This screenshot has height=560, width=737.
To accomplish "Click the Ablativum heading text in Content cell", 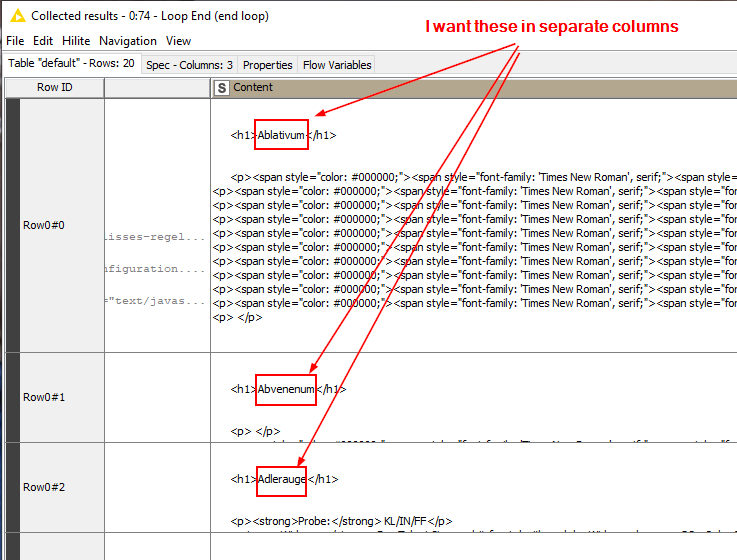I will (x=281, y=135).
